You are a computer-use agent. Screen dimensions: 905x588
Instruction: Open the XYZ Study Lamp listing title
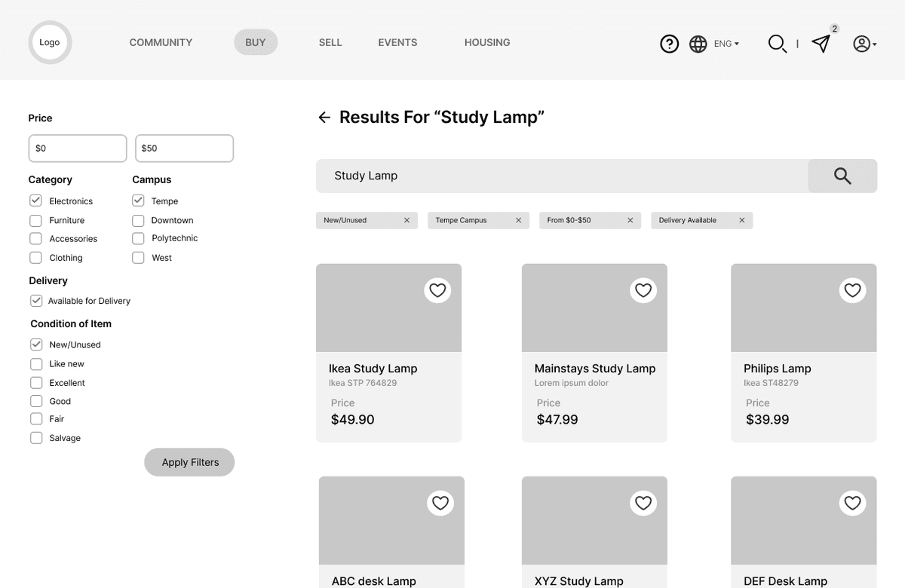point(578,580)
